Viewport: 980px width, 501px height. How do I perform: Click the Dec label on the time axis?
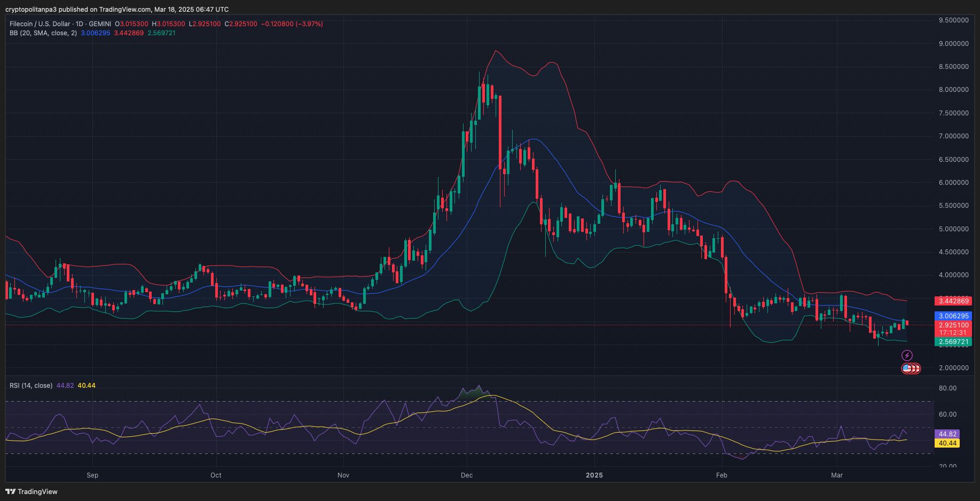467,475
